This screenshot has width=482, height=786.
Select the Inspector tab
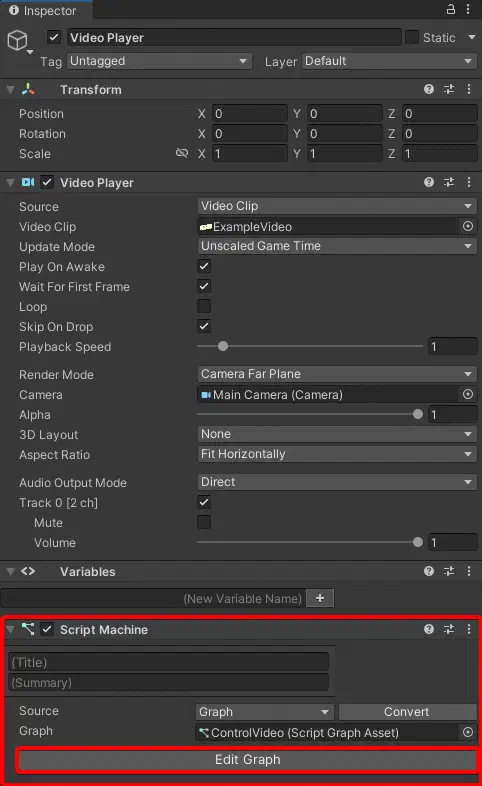[43, 10]
